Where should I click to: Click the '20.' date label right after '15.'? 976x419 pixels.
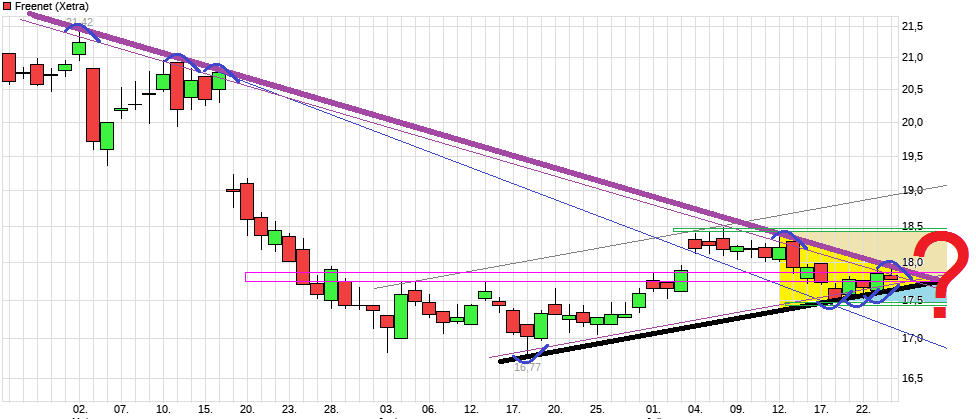tap(247, 409)
